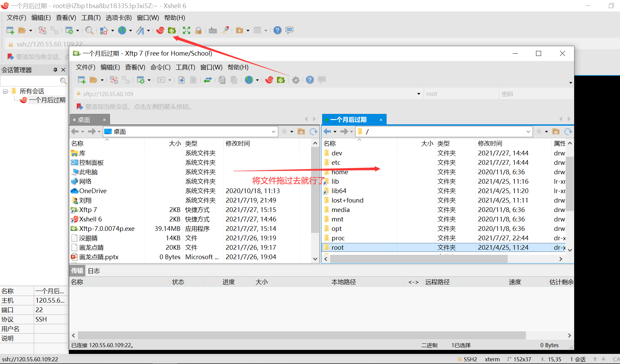Click the lock screen icon in Xshell toolbar
Screen dimensions: 620x364
tap(198, 30)
